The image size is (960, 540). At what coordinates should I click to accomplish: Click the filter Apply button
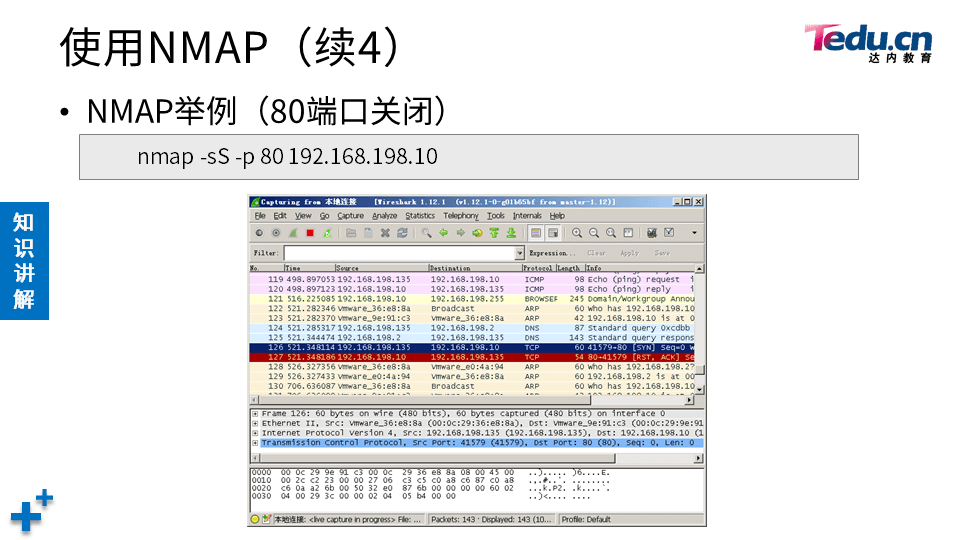pyautogui.click(x=629, y=253)
